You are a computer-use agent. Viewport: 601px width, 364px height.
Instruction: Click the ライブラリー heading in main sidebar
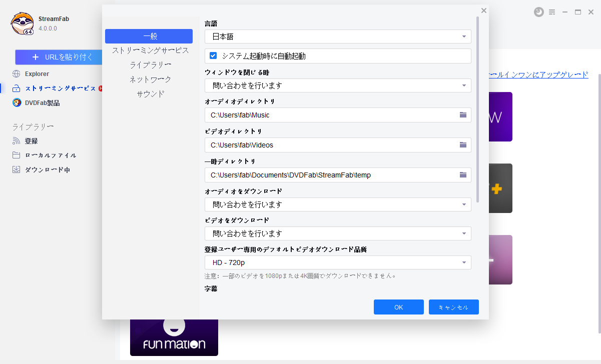[33, 126]
